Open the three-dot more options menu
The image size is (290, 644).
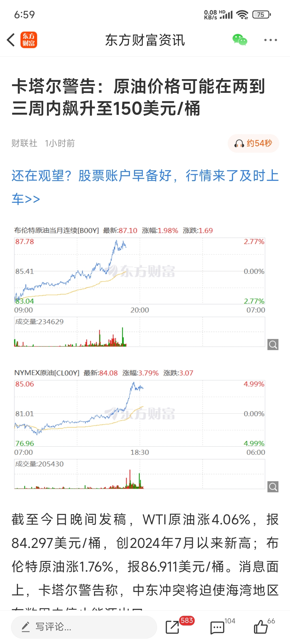pyautogui.click(x=270, y=40)
